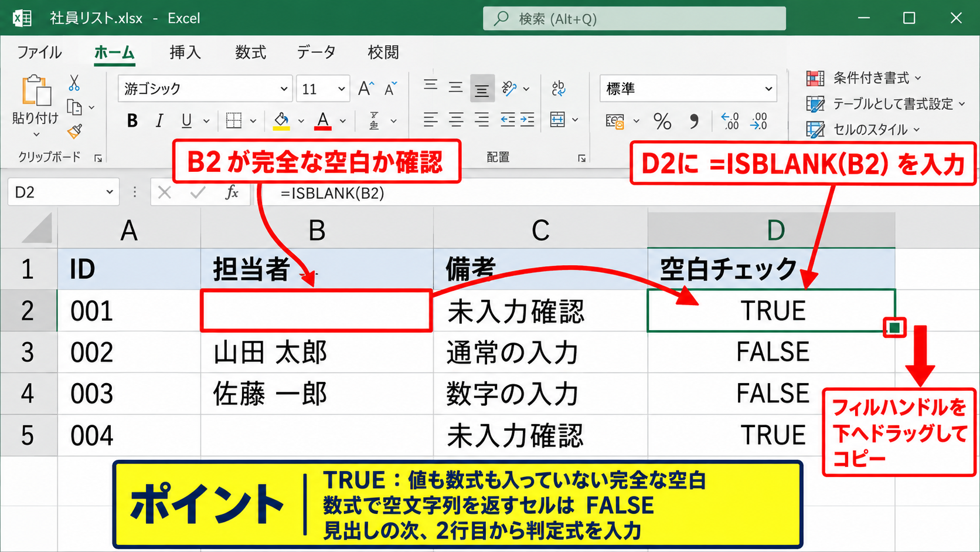
Task: Apply percent style
Action: (662, 121)
